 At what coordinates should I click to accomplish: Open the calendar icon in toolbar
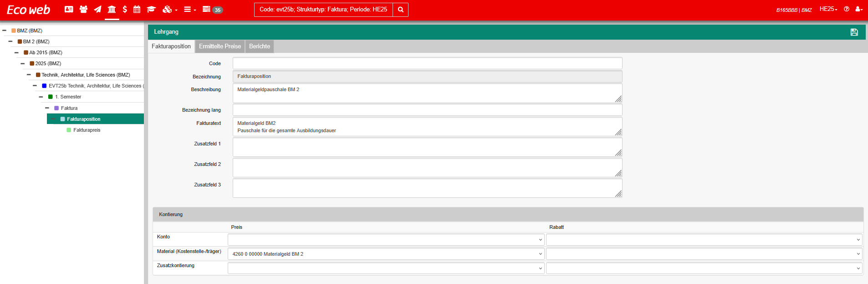[x=137, y=9]
